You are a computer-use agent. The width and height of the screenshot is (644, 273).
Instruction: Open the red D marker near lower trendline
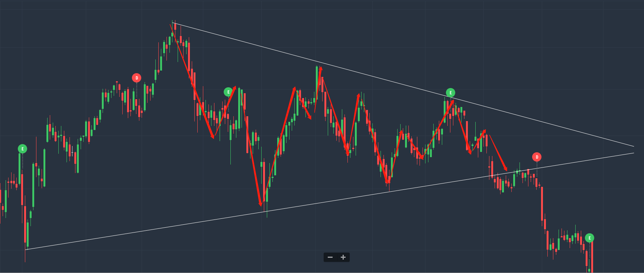click(x=537, y=157)
